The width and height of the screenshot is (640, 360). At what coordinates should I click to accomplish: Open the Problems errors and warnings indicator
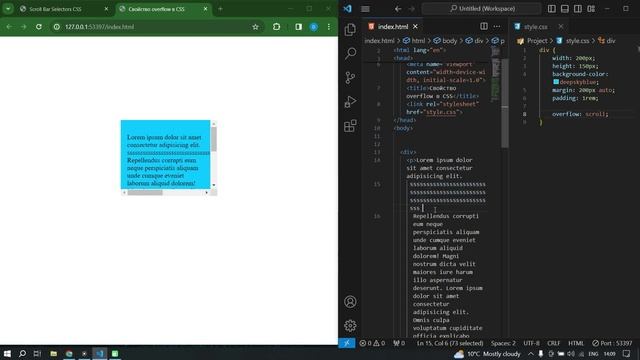(372, 343)
